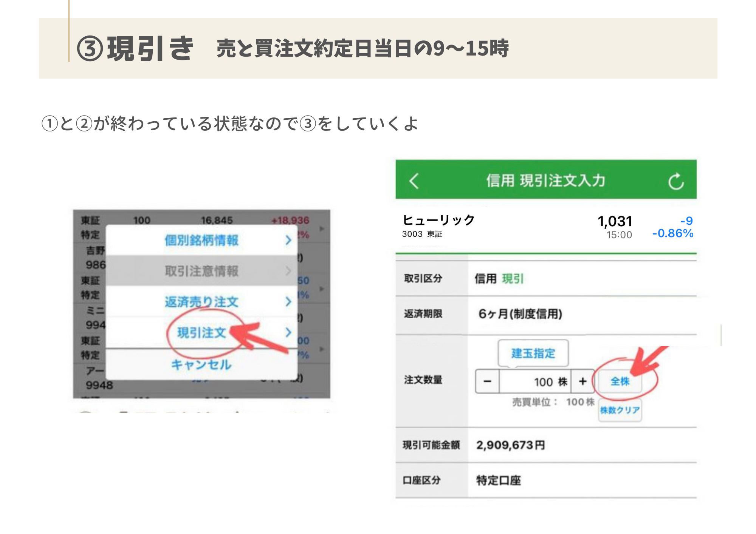Tap the 株数クリア button

tap(620, 410)
